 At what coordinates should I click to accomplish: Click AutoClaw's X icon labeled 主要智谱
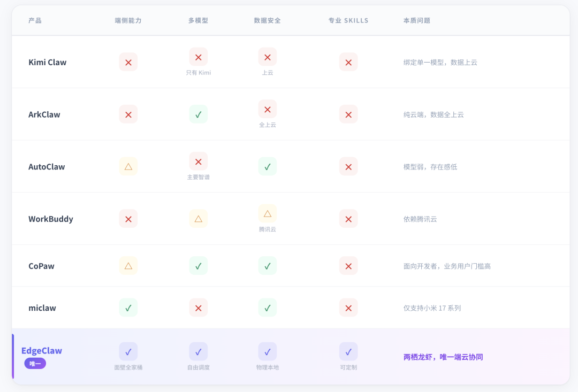(x=198, y=162)
